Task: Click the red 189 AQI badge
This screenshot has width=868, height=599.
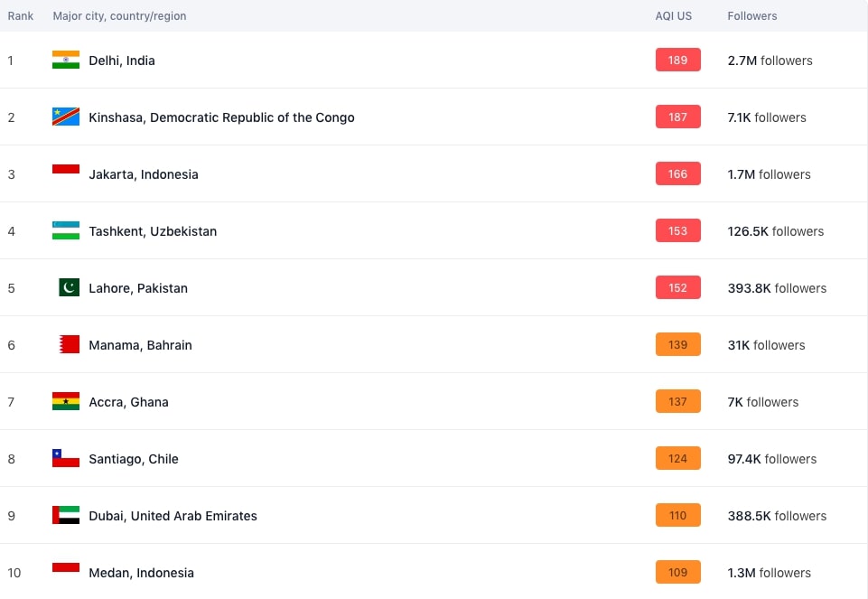Action: 678,60
